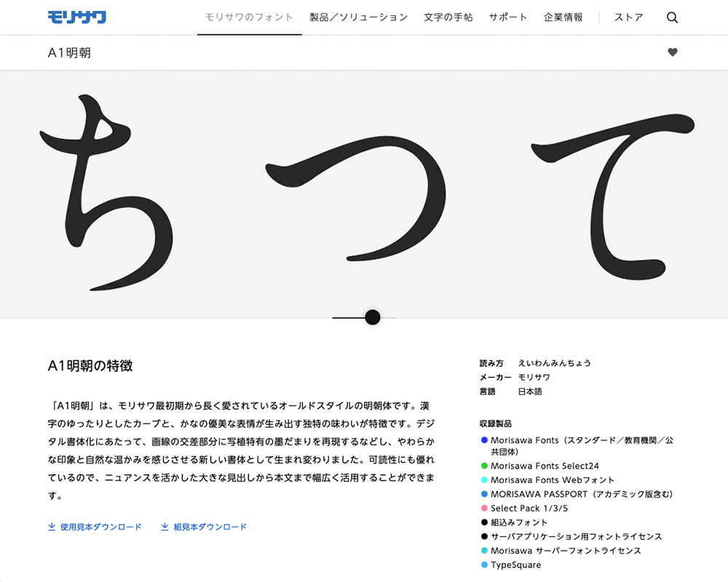Viewport: 728px width, 582px height.
Task: Open TypeSquare product link
Action: coord(516,565)
